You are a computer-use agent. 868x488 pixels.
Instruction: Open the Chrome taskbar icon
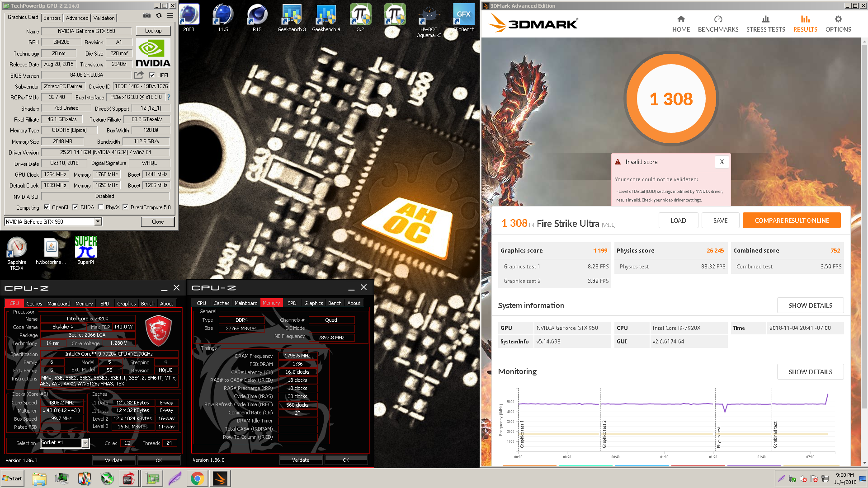197,479
